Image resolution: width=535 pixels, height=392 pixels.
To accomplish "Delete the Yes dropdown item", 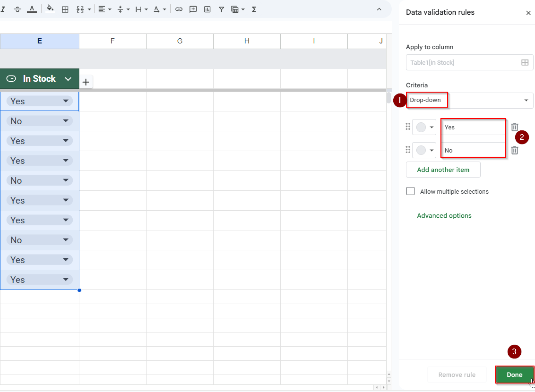I will (514, 127).
